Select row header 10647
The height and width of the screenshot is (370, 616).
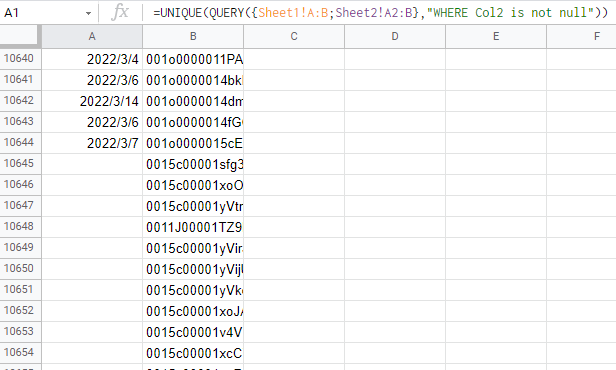coord(20,206)
